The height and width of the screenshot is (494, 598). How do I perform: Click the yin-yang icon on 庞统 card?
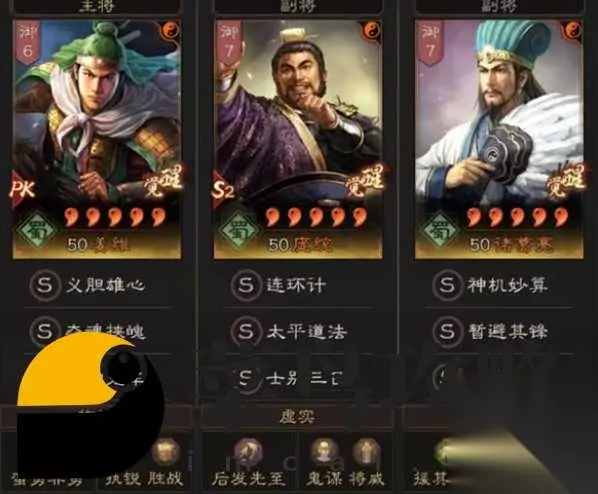[x=371, y=30]
